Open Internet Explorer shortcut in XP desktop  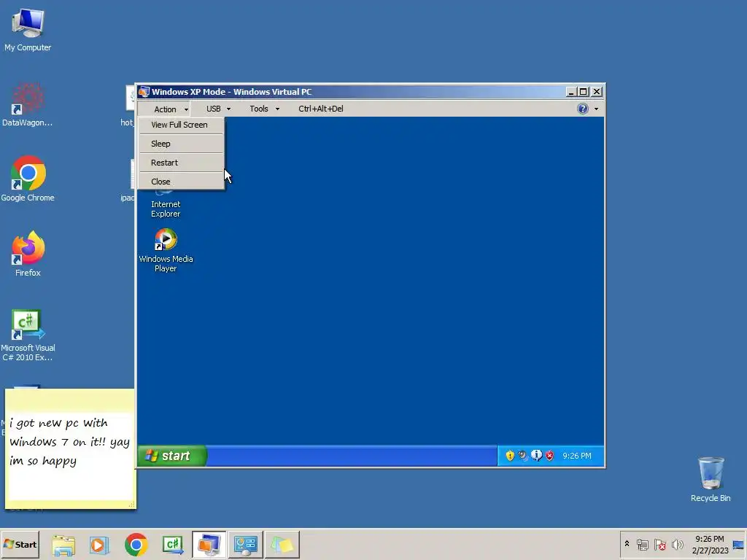coord(166,205)
